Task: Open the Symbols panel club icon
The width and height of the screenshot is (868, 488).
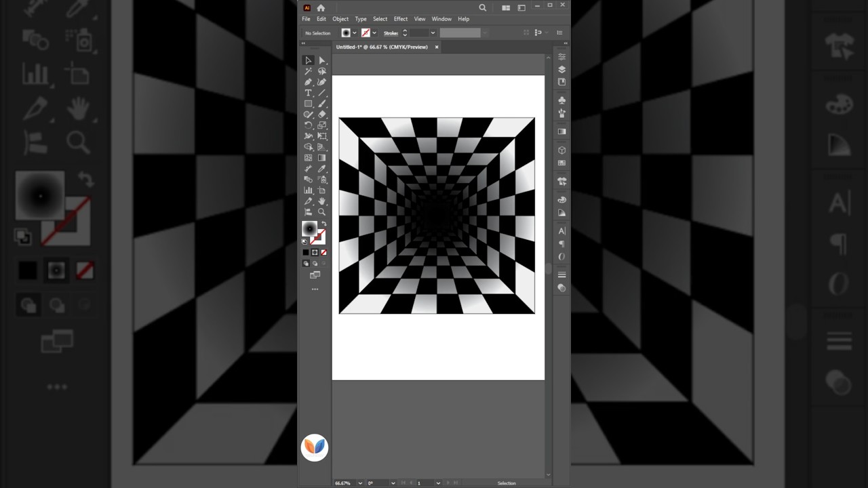Action: 561,100
